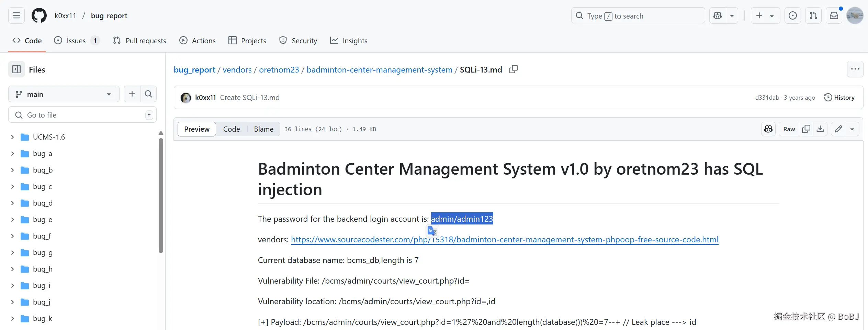This screenshot has width=868, height=330.
Task: Open commit d331dab link
Action: [x=767, y=98]
